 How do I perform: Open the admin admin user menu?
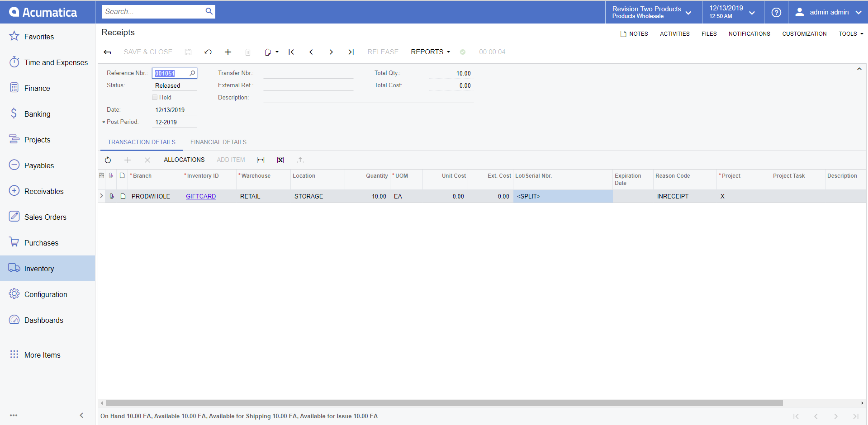[x=828, y=12]
